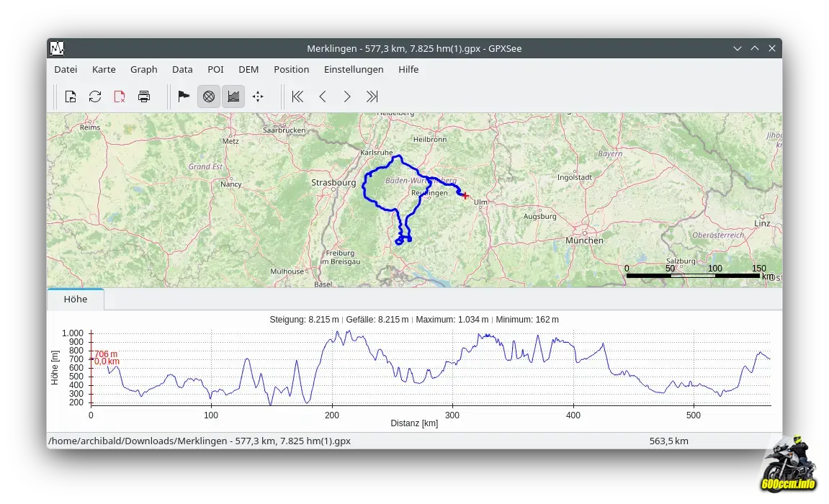Expand the Einstellungen menu
The height and width of the screenshot is (504, 829).
pyautogui.click(x=354, y=69)
